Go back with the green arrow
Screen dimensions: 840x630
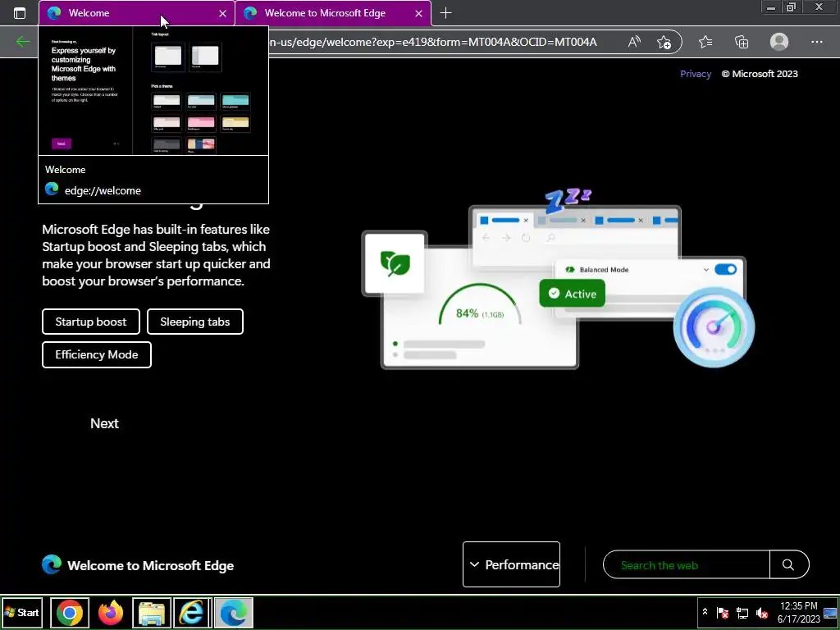coord(22,42)
